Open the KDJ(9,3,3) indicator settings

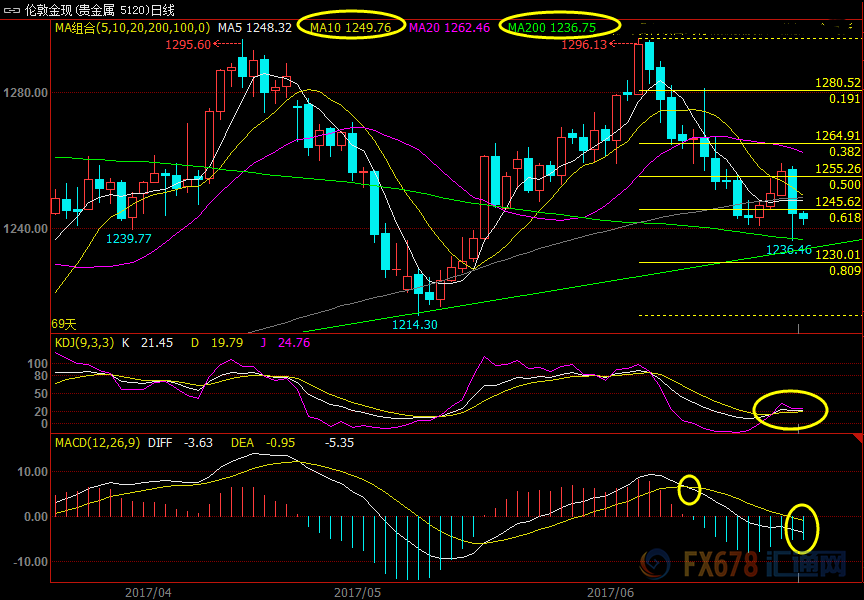pos(84,343)
